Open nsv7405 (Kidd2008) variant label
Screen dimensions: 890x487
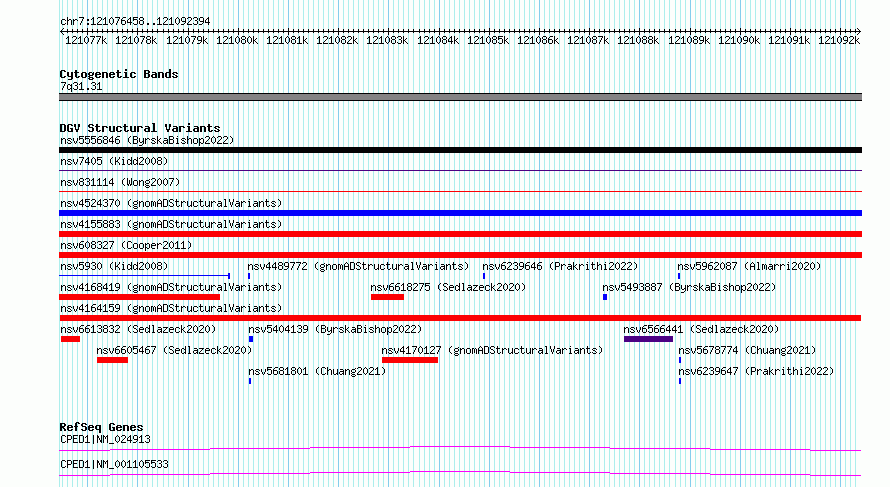tap(114, 161)
